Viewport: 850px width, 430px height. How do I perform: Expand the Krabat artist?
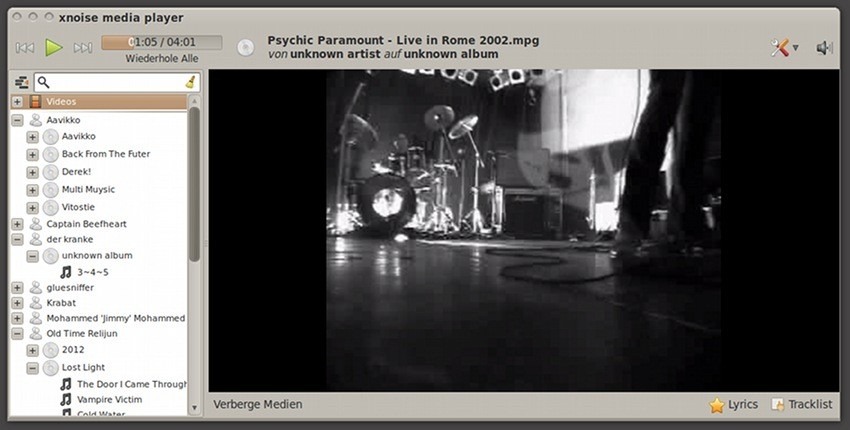point(17,303)
